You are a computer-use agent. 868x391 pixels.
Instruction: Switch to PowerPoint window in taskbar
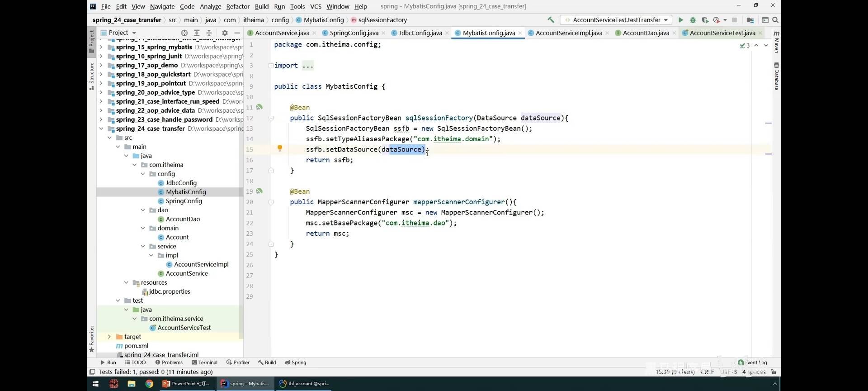click(x=187, y=384)
